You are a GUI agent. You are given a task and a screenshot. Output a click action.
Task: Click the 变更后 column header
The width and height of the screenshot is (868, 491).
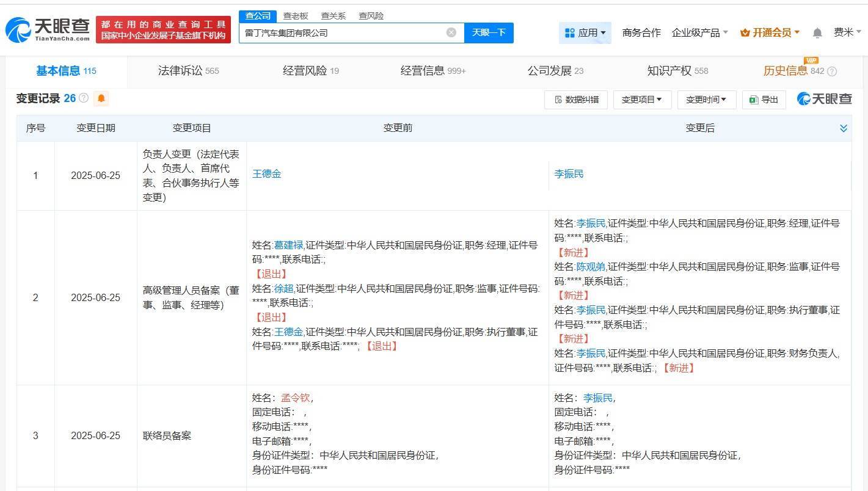click(700, 128)
